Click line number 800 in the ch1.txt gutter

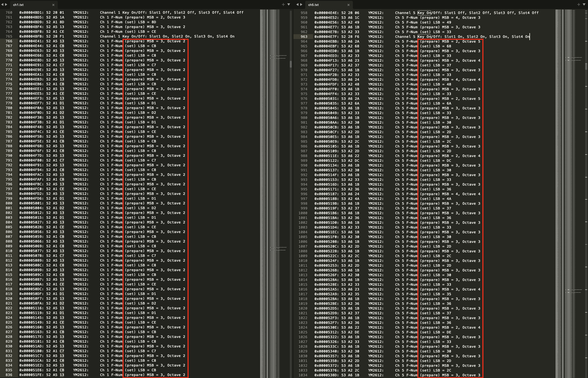click(x=9, y=203)
